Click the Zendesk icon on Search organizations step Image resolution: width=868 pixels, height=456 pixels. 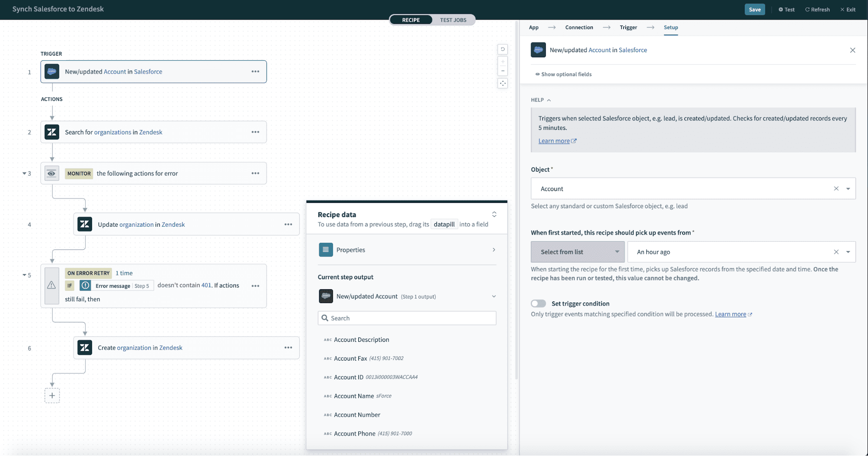click(x=52, y=132)
